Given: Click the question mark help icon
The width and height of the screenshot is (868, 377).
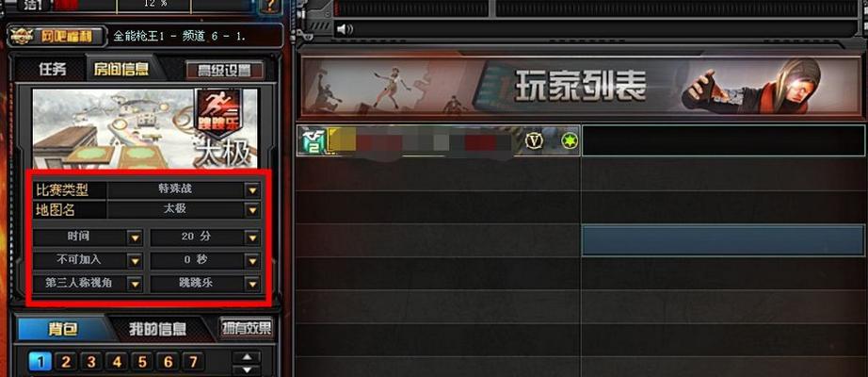Looking at the screenshot, I should coord(271,6).
